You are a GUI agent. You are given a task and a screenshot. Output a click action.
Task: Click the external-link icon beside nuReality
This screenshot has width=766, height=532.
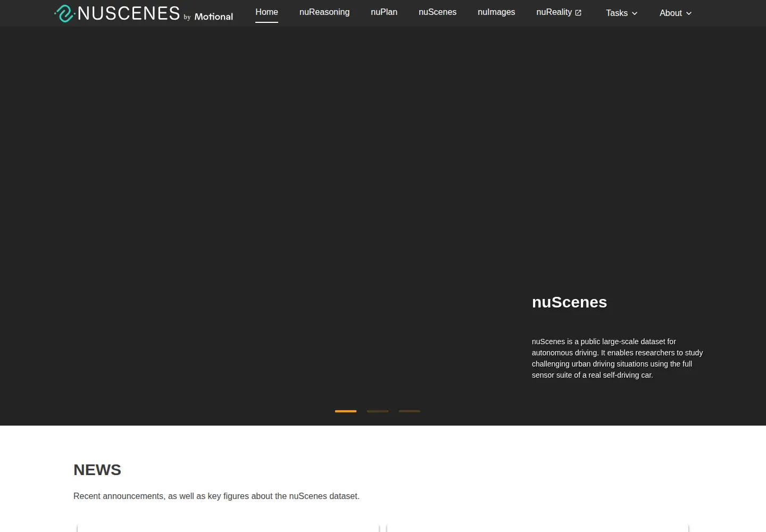[x=578, y=13]
